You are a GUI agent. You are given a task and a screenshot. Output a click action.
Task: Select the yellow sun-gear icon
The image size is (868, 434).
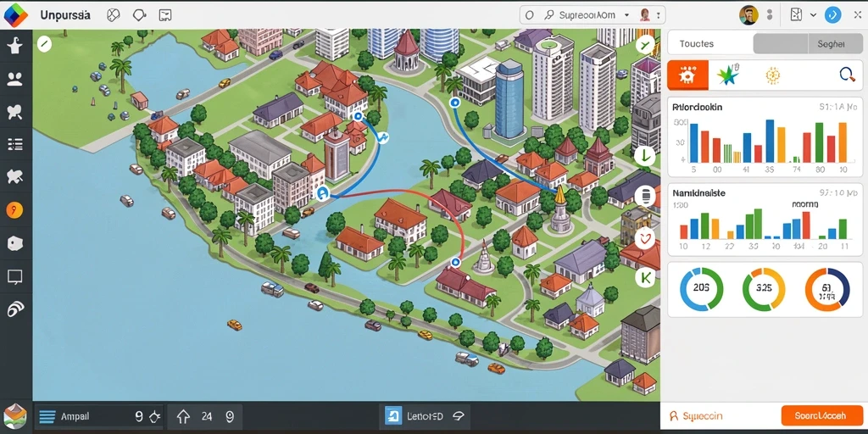point(772,75)
